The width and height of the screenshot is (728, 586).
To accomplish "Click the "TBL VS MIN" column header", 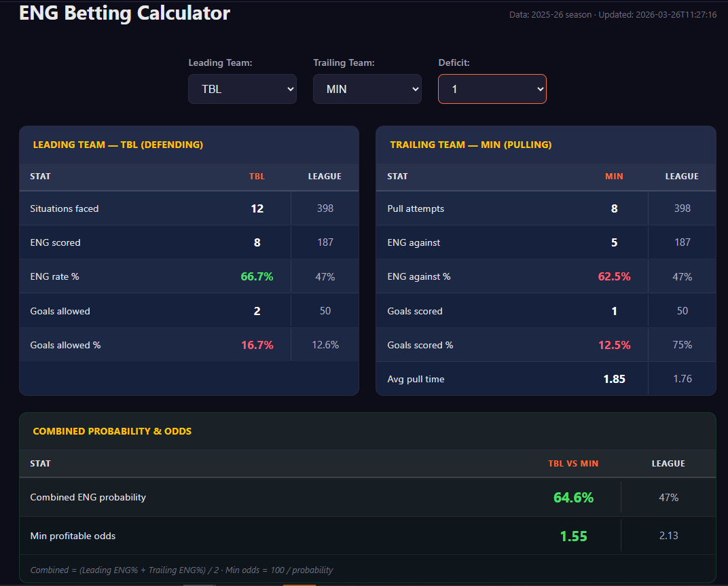I will (x=573, y=464).
